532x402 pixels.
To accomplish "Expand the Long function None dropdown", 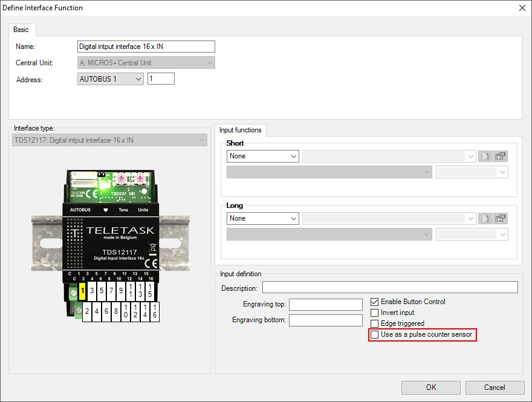I will coord(263,218).
